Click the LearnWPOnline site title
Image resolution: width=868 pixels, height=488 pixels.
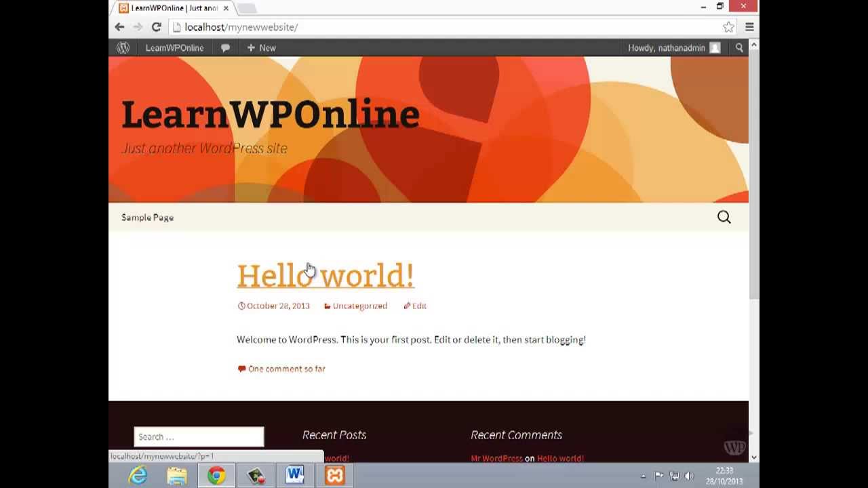[271, 114]
